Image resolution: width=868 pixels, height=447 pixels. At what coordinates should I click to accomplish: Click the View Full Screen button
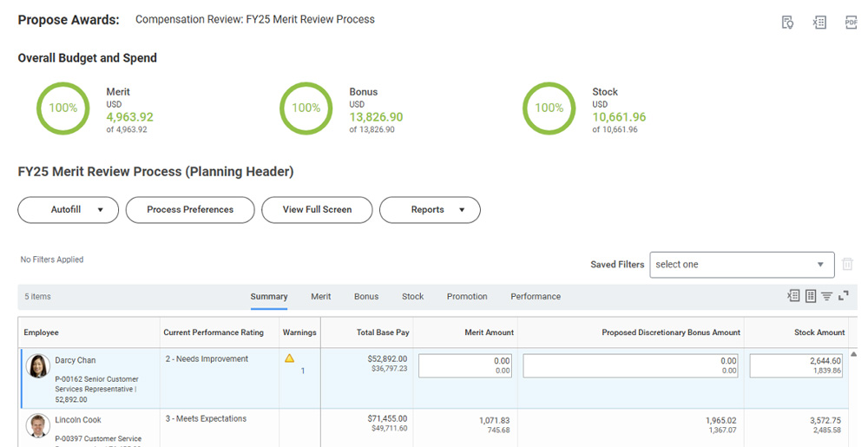pyautogui.click(x=317, y=210)
